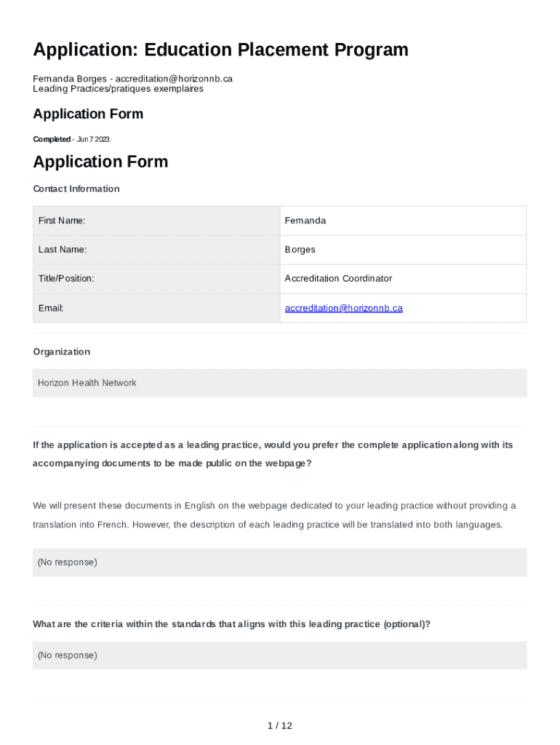This screenshot has width=560, height=745.
Task: Click the Horizon Health Network organization field
Action: click(x=279, y=383)
